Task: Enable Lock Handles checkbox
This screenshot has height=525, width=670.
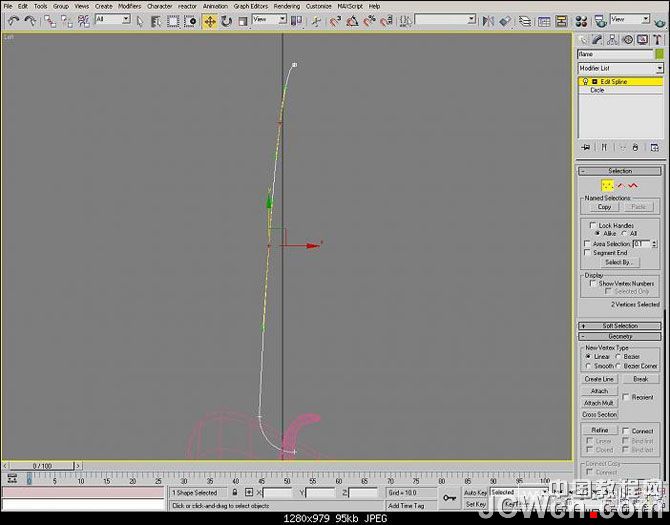Action: [592, 225]
